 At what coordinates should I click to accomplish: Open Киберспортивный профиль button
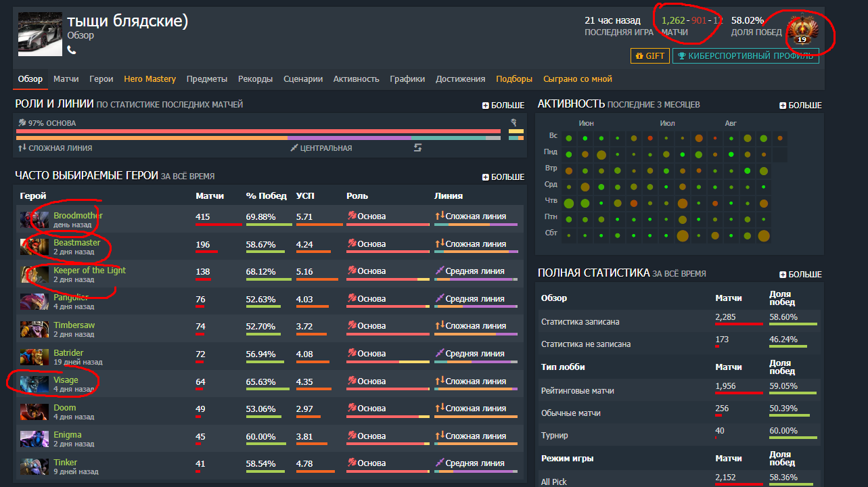tap(746, 56)
